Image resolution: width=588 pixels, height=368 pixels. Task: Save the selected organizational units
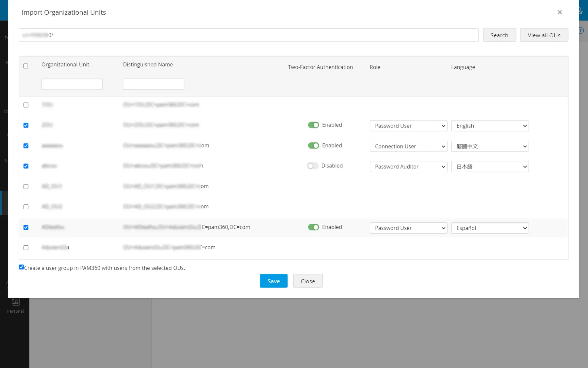273,281
